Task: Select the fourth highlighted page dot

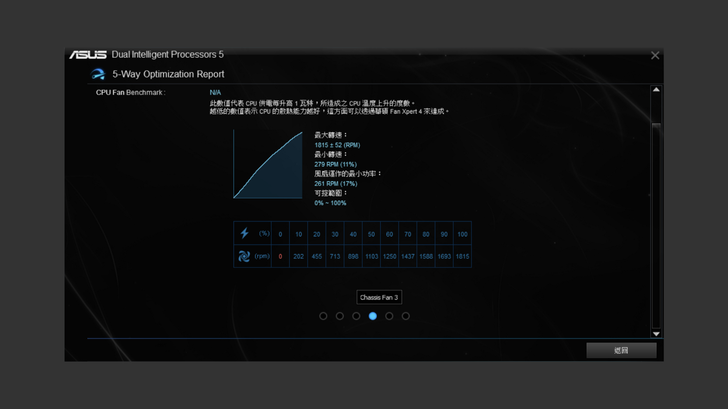Action: point(373,316)
